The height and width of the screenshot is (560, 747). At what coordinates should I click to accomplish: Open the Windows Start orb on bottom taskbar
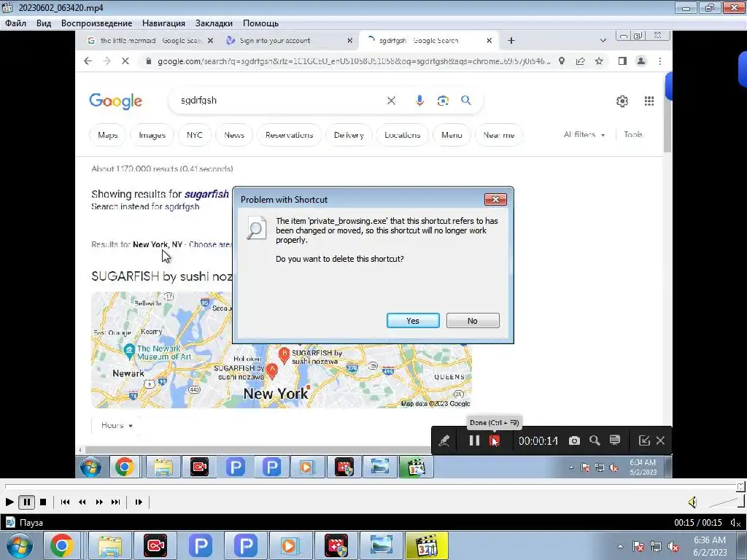click(19, 545)
